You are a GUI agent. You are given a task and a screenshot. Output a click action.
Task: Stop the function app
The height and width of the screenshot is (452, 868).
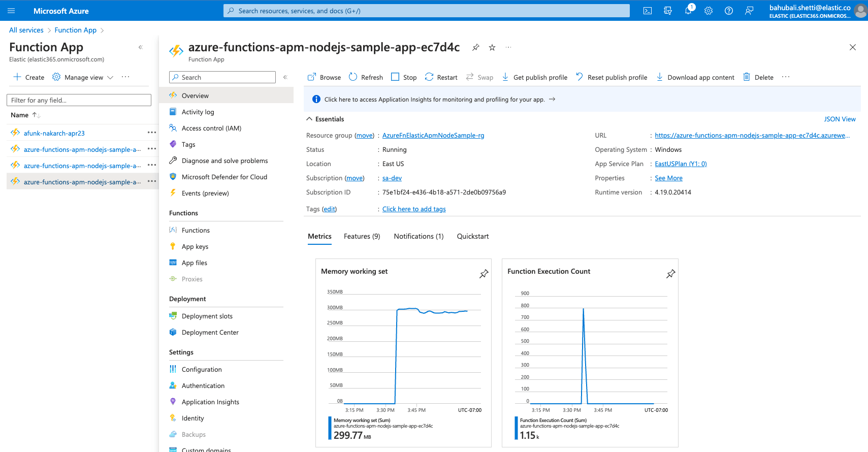click(404, 77)
